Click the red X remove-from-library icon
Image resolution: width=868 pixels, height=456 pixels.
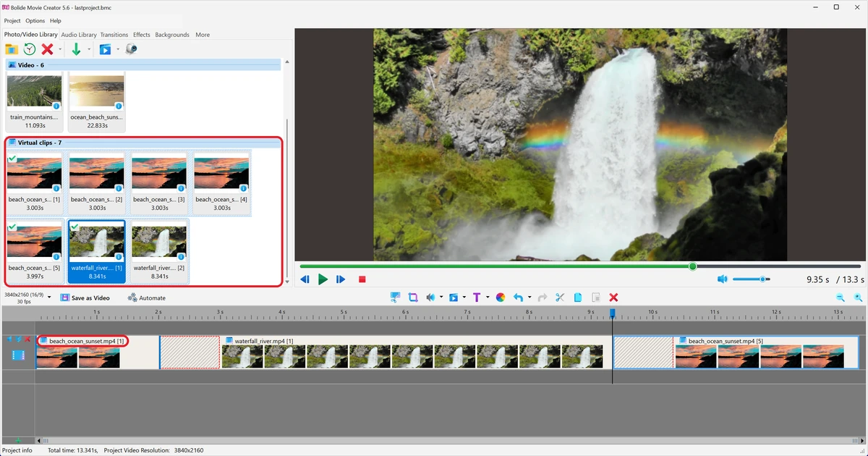pyautogui.click(x=48, y=49)
